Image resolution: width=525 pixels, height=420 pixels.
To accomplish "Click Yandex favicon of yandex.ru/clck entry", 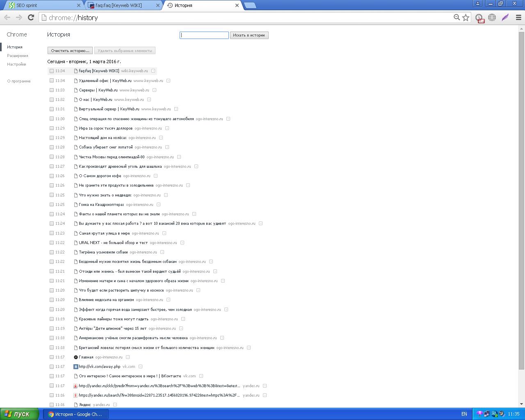I will pos(75,386).
